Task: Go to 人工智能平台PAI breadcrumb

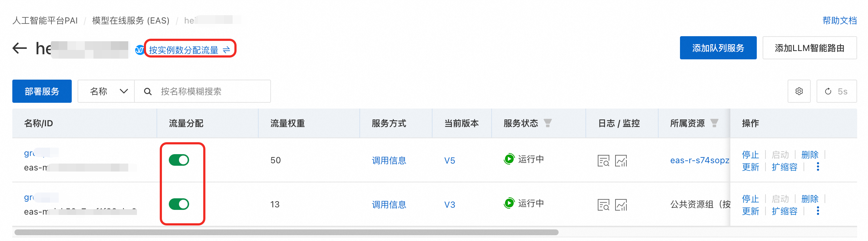Action: point(45,21)
